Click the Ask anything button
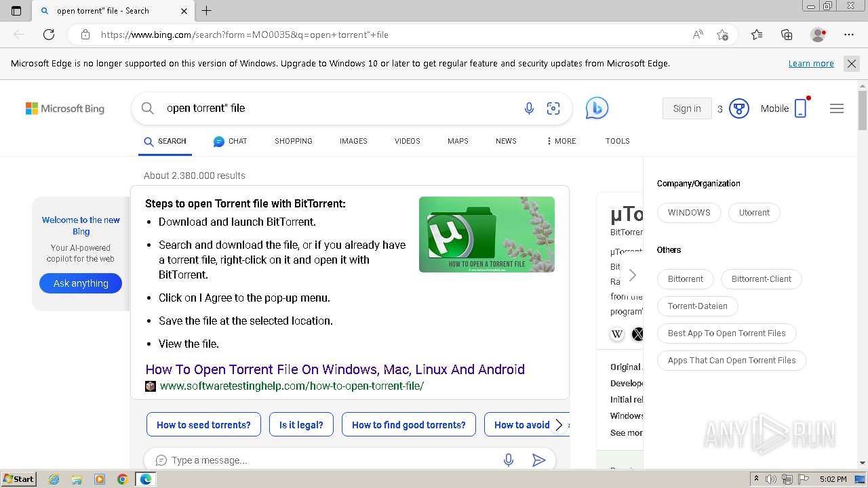The height and width of the screenshot is (488, 868). coord(81,283)
